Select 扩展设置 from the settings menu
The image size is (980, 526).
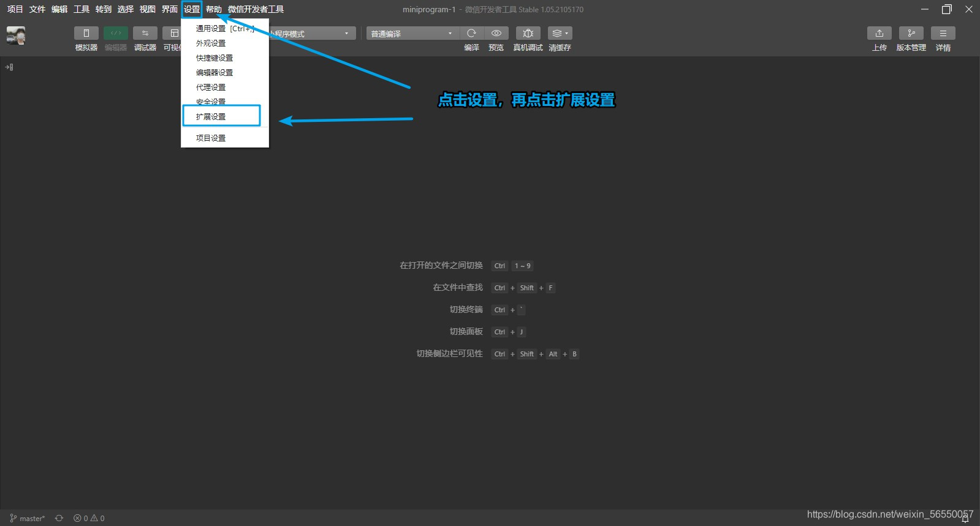(x=225, y=116)
